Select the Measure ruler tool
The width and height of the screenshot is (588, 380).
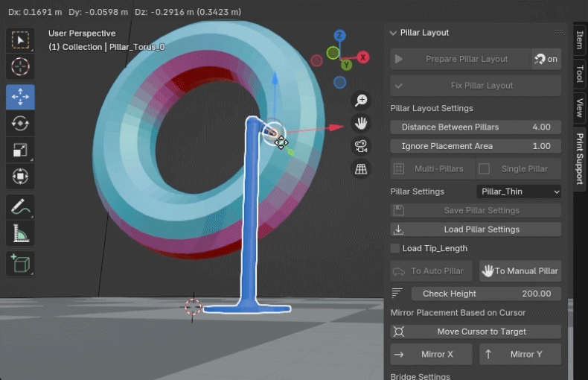click(x=20, y=233)
